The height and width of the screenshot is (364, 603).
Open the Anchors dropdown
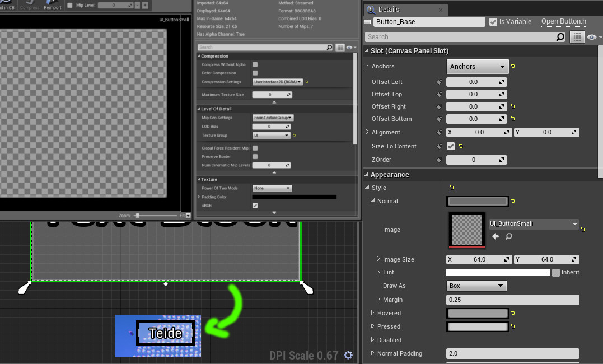pos(477,67)
